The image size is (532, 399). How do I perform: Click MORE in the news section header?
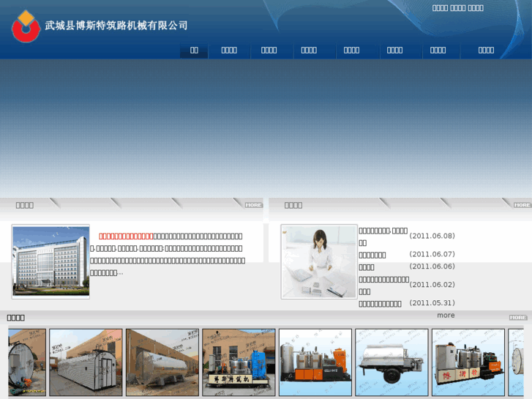(x=522, y=205)
